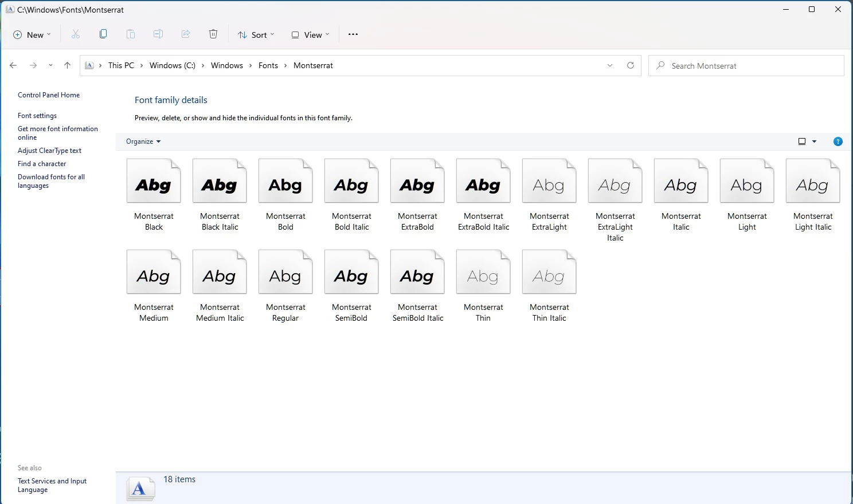Click Windows folder in the breadcrumb
The image size is (853, 504).
click(227, 65)
